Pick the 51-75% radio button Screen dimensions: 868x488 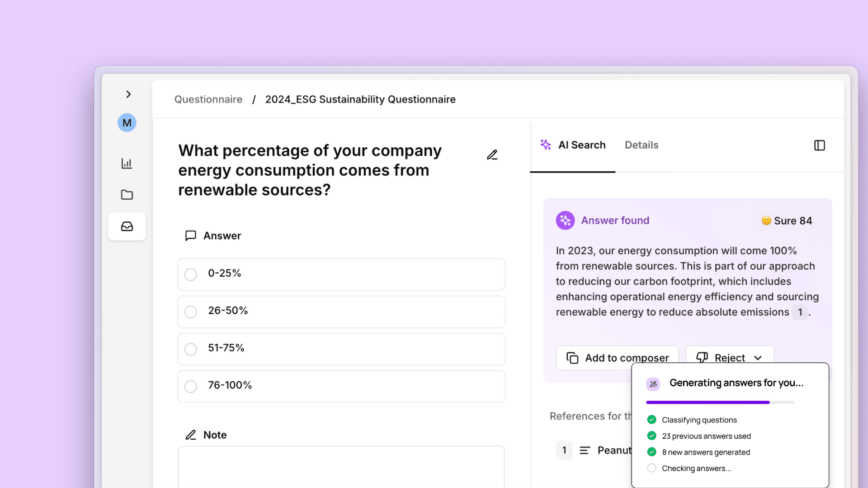[x=191, y=349]
